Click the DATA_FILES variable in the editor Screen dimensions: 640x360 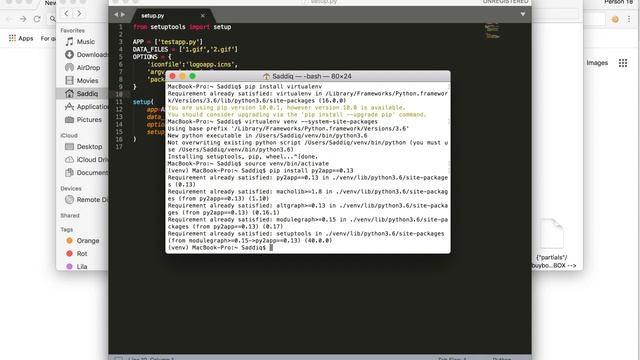coord(150,49)
